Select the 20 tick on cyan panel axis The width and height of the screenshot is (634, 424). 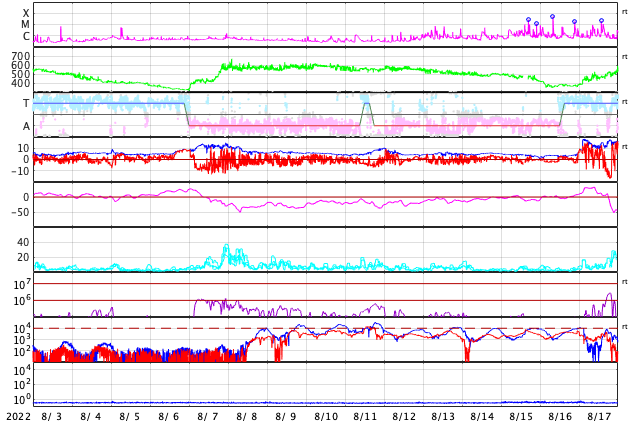[23, 257]
